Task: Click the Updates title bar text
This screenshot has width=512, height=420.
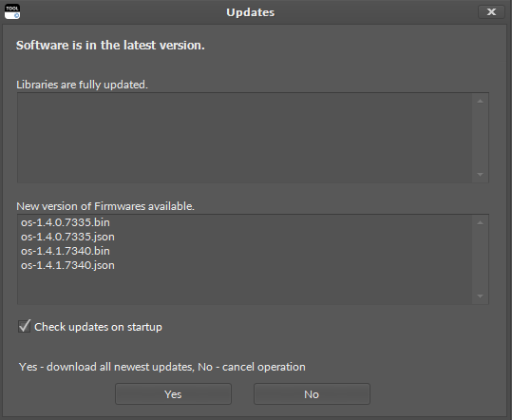Action: (251, 12)
